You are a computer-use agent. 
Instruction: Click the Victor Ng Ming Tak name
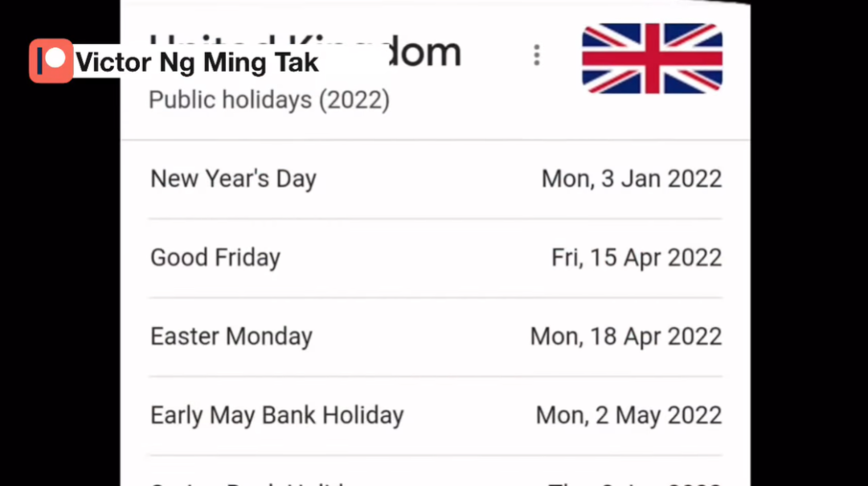click(x=197, y=62)
